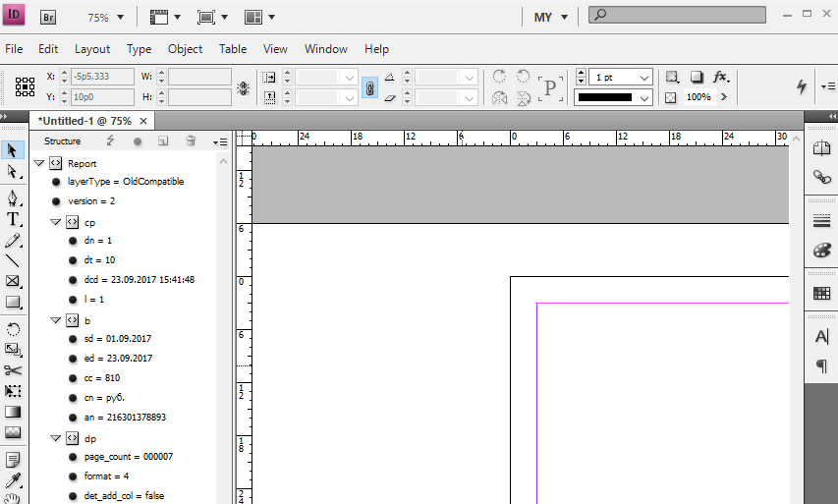This screenshot has width=838, height=504.
Task: Open the Object menu
Action: pyautogui.click(x=185, y=49)
